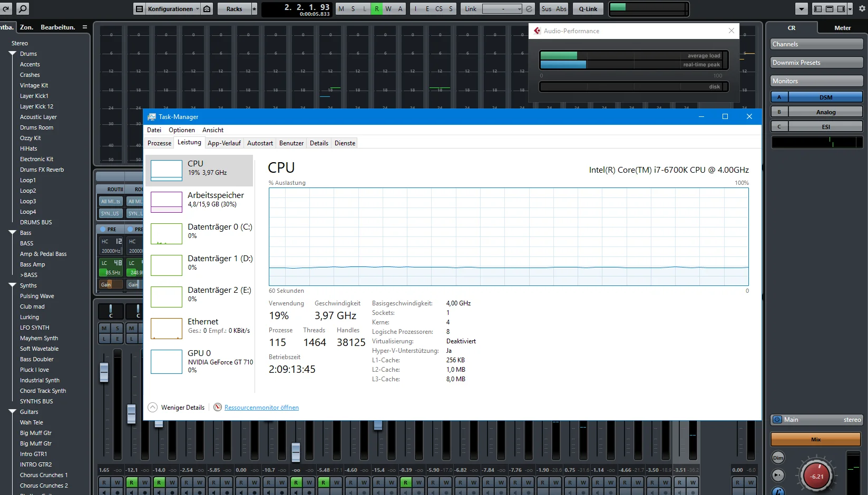Collapse the Drums folder in channel list
The height and width of the screenshot is (495, 868).
[x=12, y=54]
